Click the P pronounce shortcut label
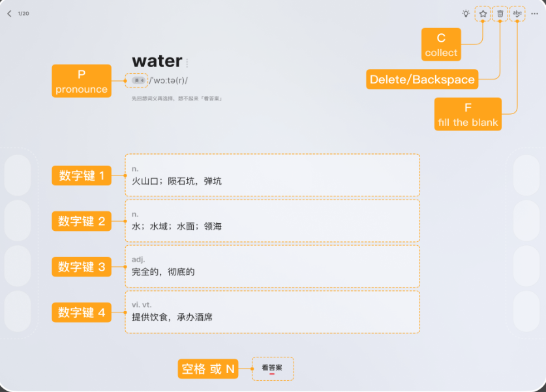The height and width of the screenshot is (392, 546). [x=82, y=81]
